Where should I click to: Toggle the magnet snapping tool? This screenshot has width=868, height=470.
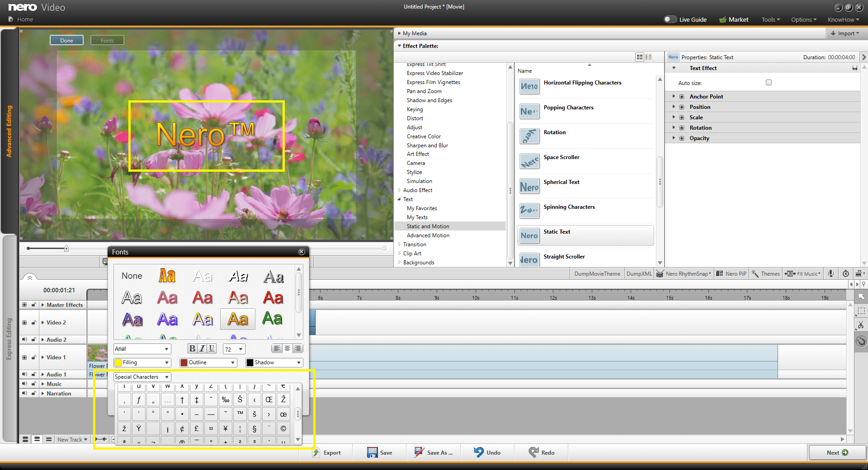coord(861,341)
